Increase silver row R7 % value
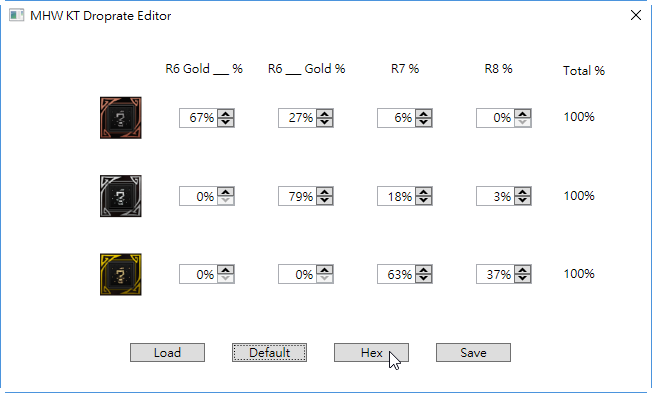The width and height of the screenshot is (652, 393). point(424,192)
